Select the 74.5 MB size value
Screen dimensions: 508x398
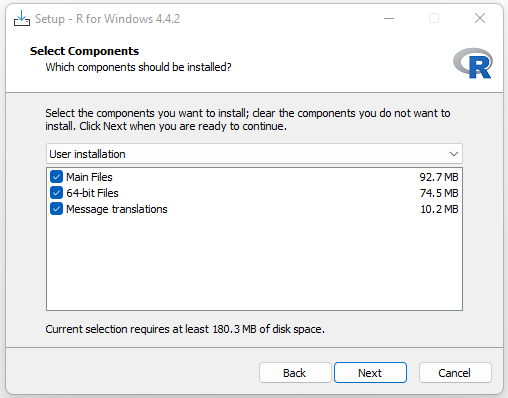pos(439,193)
